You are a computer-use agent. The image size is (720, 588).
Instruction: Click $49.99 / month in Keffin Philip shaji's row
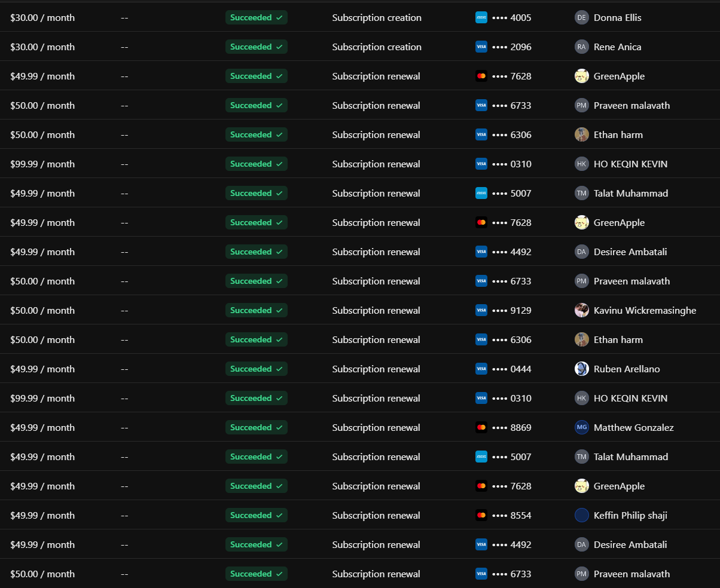[42, 516]
